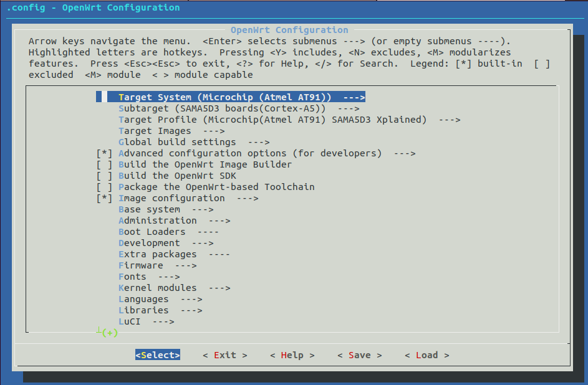
Task: Toggle Advanced configuration options checkbox
Action: pyautogui.click(x=104, y=153)
